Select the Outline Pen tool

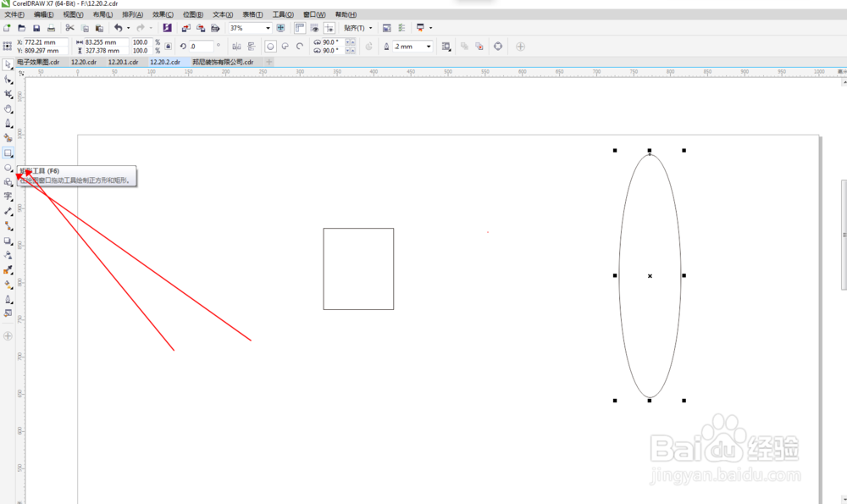tap(8, 299)
